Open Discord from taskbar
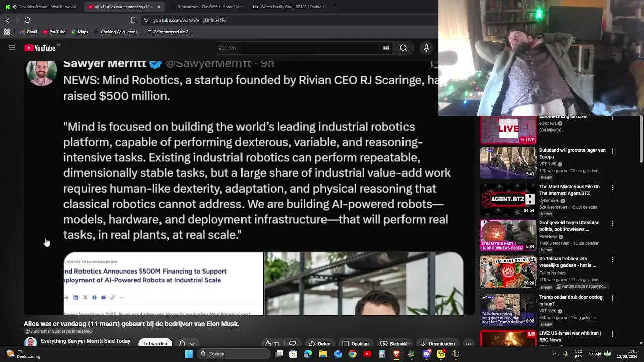The height and width of the screenshot is (362, 644). coord(426,354)
